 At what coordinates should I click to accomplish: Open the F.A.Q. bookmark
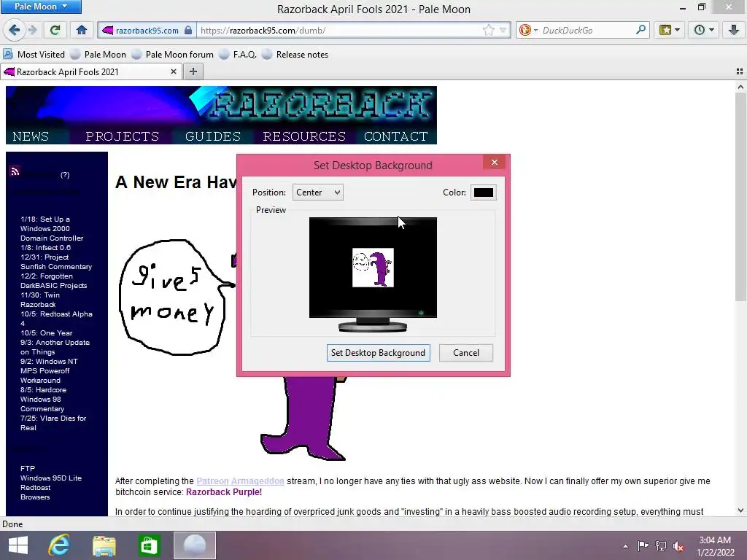point(238,54)
